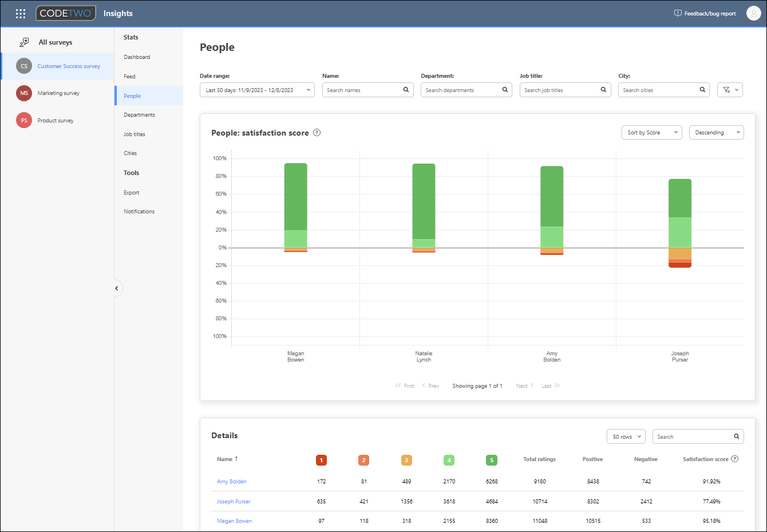Open the Dashboard menu item
The width and height of the screenshot is (767, 532).
(x=137, y=57)
